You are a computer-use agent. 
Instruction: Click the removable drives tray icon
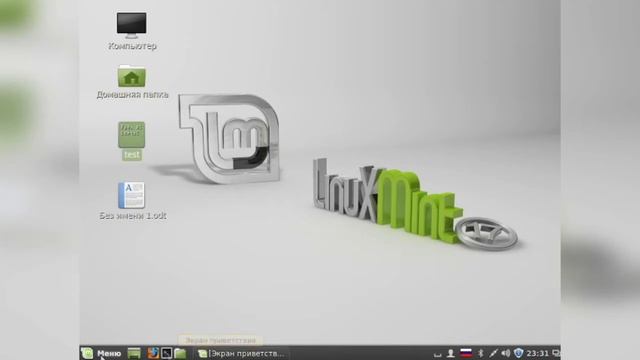[438, 354]
